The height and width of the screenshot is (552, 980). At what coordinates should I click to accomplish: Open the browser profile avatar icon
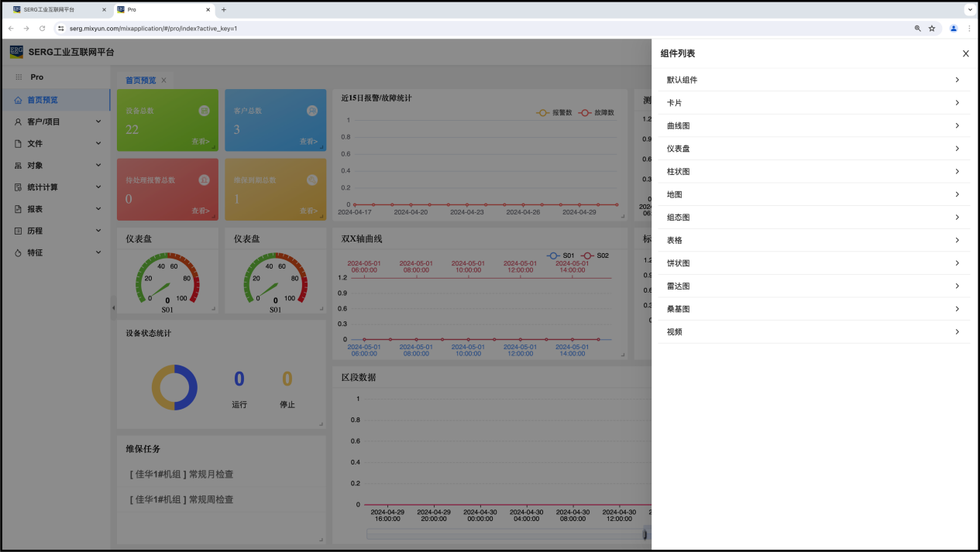point(954,29)
